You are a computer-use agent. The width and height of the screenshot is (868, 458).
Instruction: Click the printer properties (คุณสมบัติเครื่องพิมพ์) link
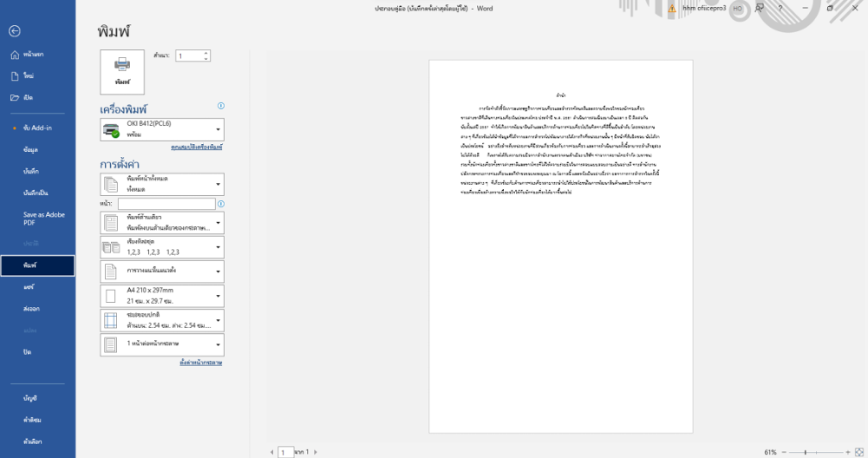pos(197,147)
